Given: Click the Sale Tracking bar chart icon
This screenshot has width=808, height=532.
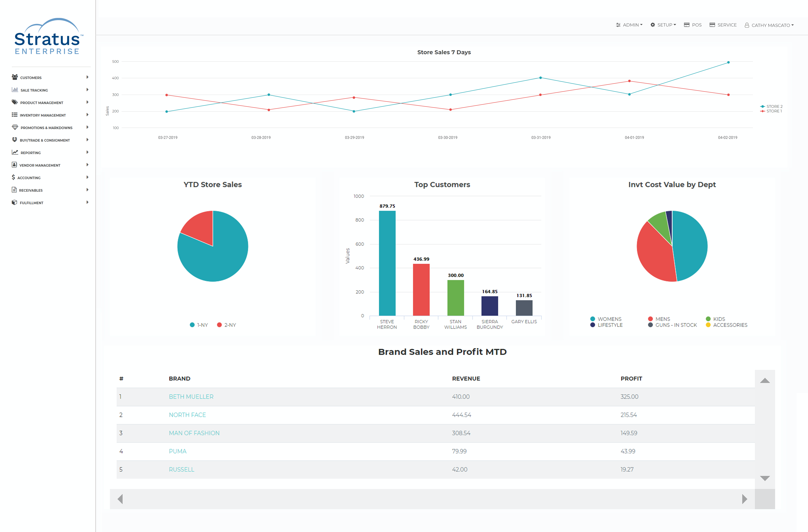Looking at the screenshot, I should 15,90.
